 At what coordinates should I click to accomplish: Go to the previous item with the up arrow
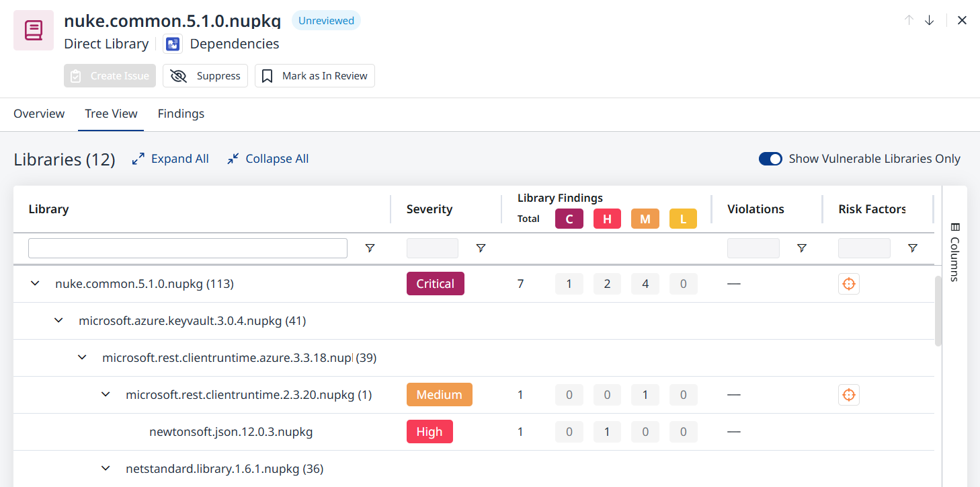tap(909, 20)
